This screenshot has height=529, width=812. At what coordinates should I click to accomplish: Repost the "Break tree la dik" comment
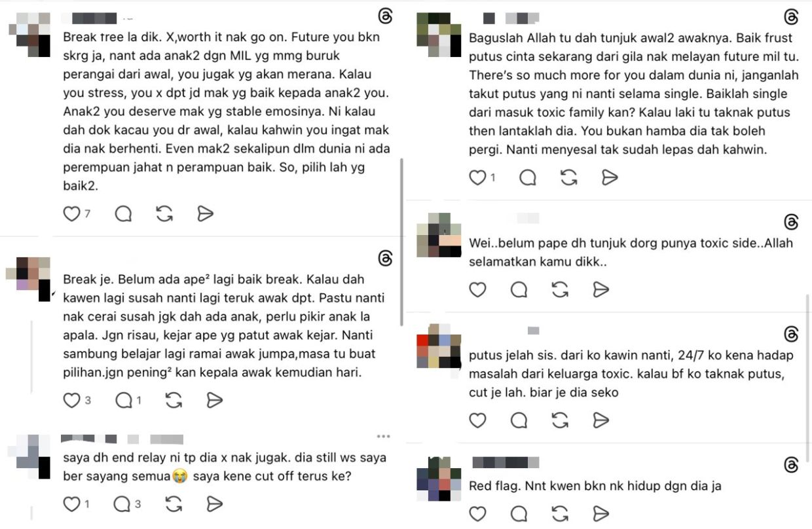[164, 213]
